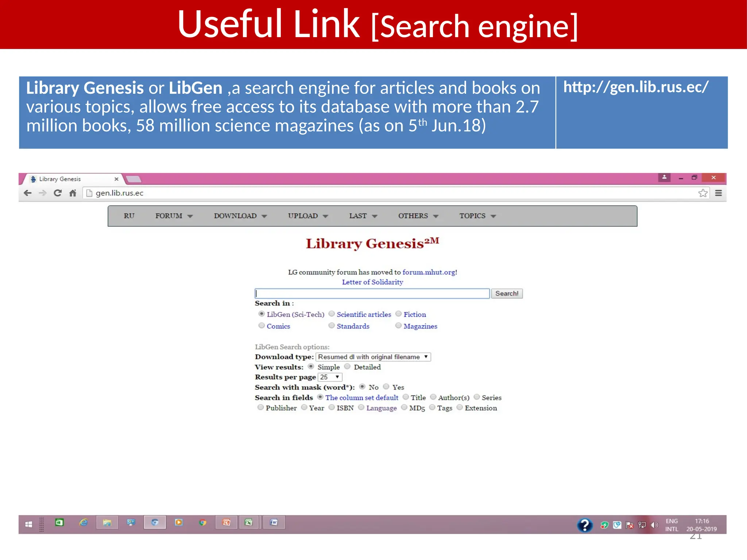Select Fiction search category
Screen dimensions: 747x560
[399, 314]
